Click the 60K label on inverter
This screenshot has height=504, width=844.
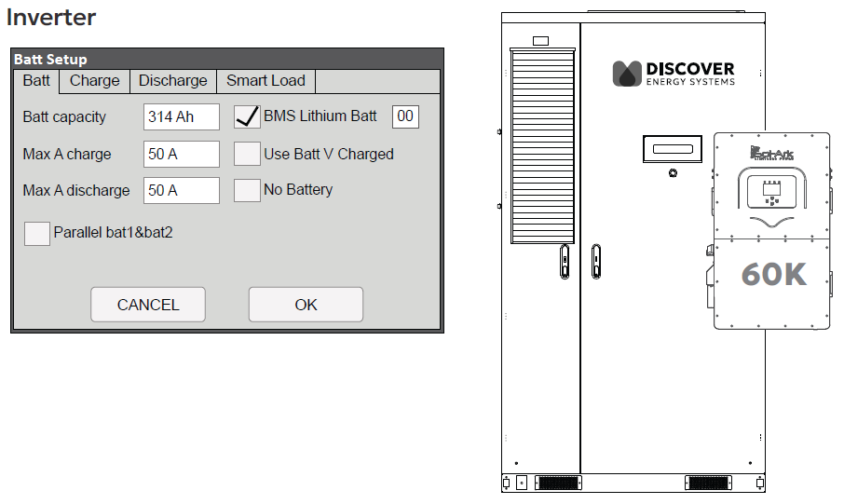point(773,274)
